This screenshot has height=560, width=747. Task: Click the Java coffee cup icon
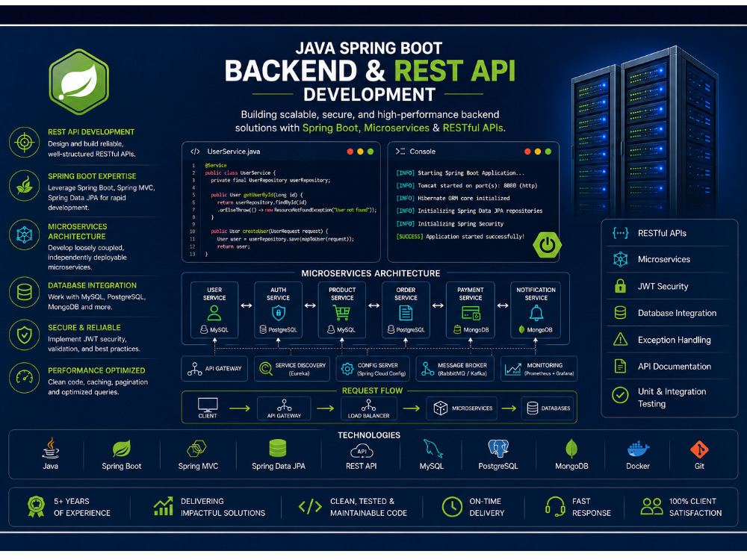coord(51,448)
